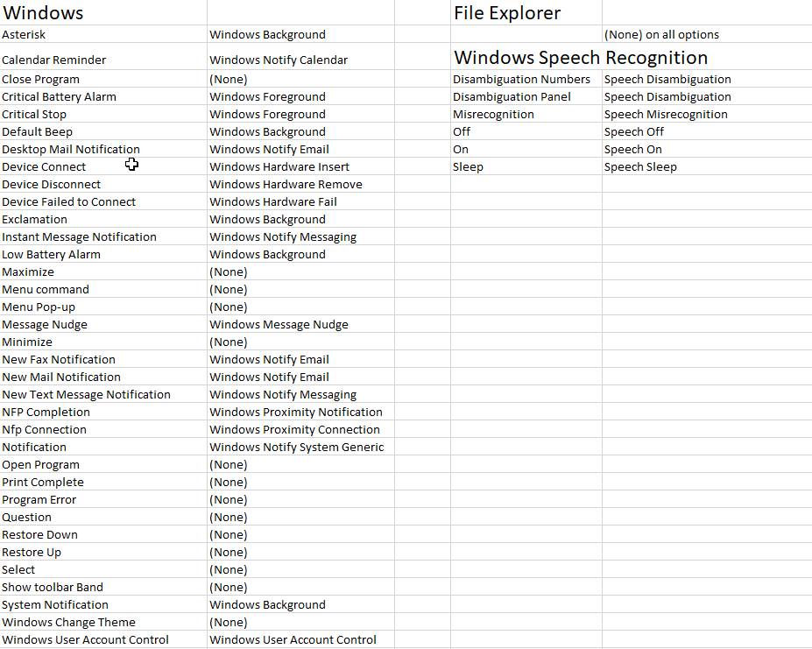This screenshot has width=812, height=649.
Task: Select the 'Speech Off' cell
Action: [x=707, y=131]
